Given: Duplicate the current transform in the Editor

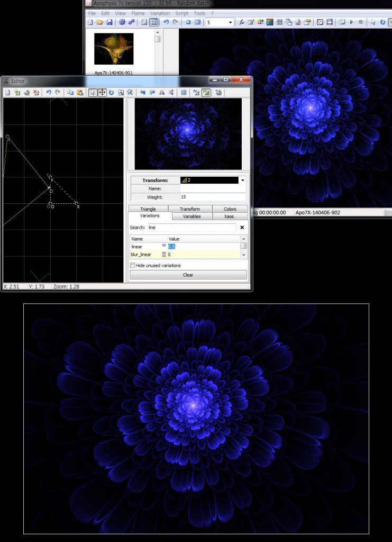Looking at the screenshot, I should pos(26,92).
